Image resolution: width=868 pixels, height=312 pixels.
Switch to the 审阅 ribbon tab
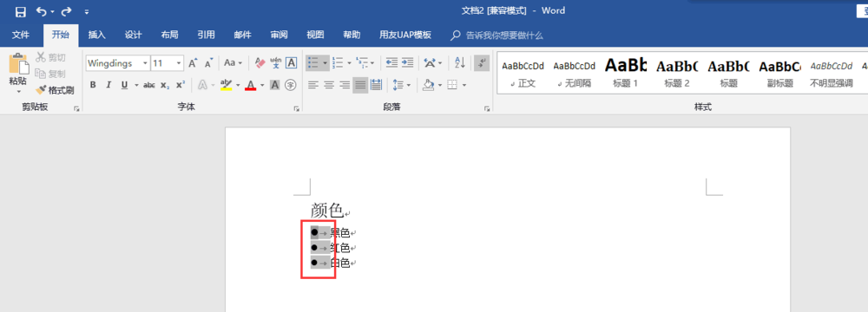(279, 35)
